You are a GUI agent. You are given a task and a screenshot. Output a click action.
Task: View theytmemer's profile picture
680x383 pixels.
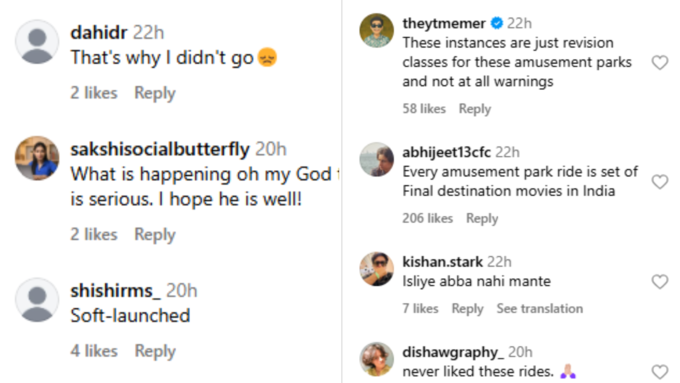coord(376,30)
